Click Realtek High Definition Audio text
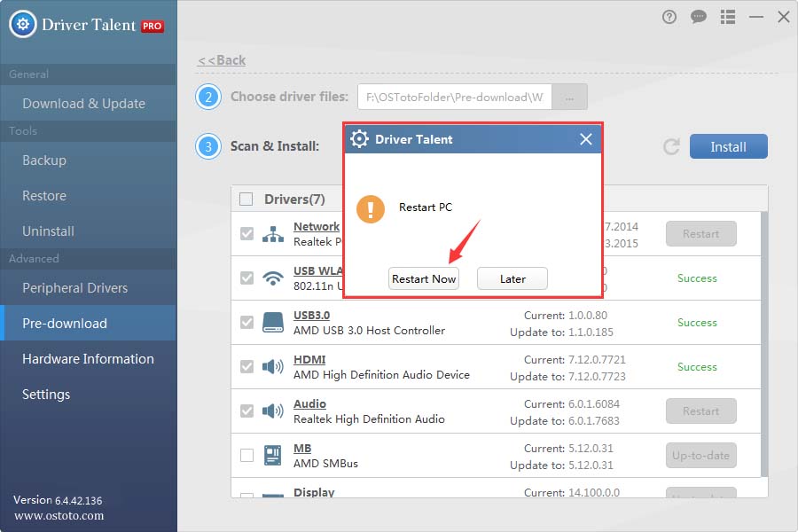Image resolution: width=798 pixels, height=532 pixels. 369,419
